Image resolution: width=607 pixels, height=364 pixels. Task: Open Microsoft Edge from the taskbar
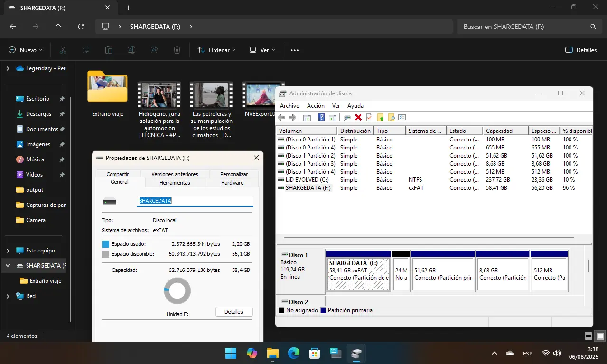pos(294,353)
